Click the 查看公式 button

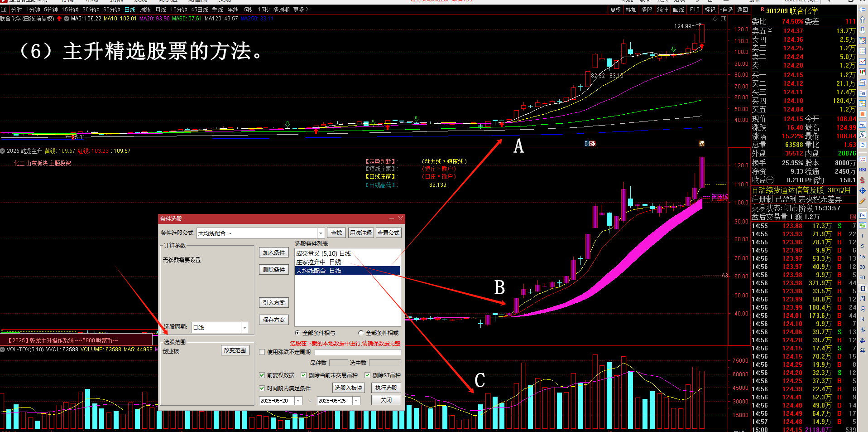point(388,233)
